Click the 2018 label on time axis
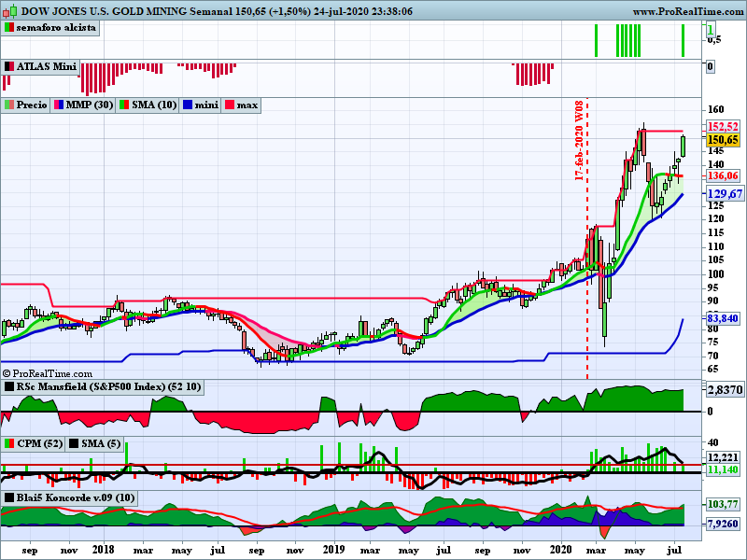 click(104, 550)
